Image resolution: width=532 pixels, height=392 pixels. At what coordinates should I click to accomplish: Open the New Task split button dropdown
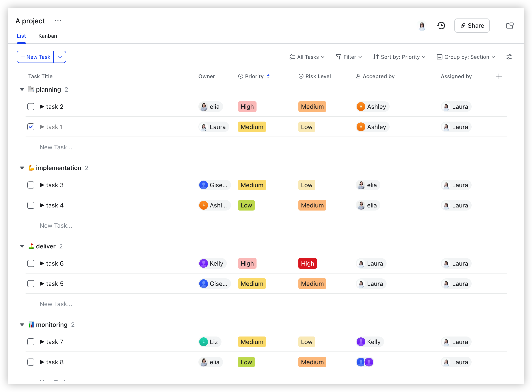[x=60, y=57]
